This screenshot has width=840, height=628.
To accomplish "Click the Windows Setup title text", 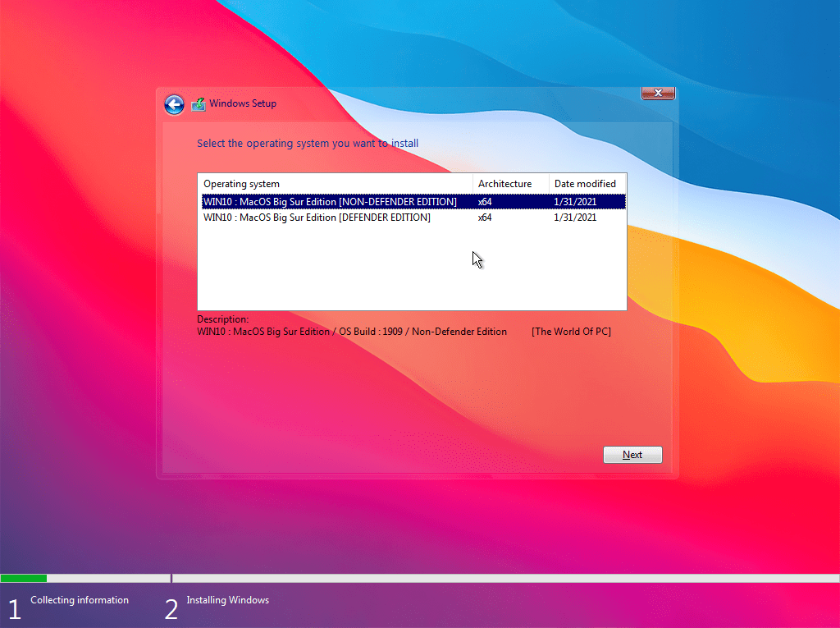I will pyautogui.click(x=243, y=103).
